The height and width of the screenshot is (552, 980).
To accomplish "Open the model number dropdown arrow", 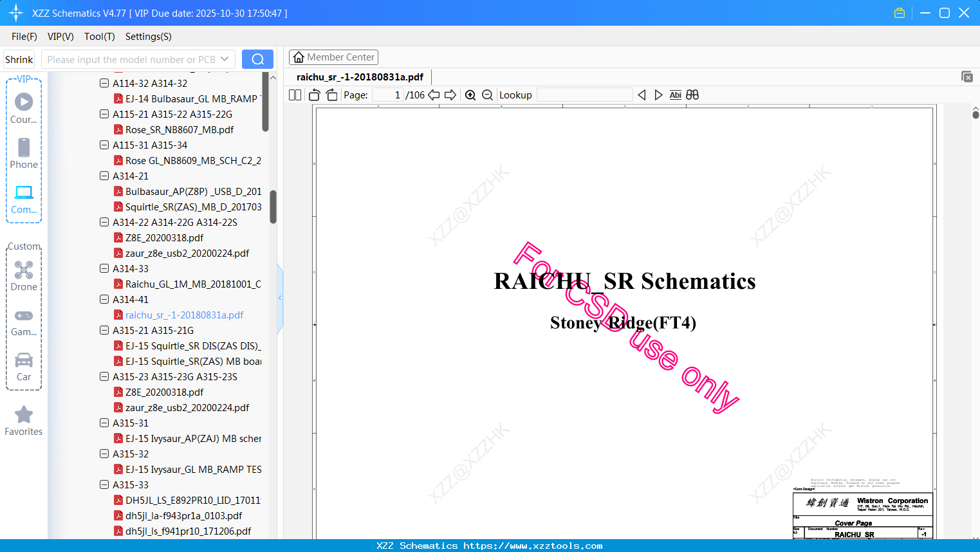I will click(225, 59).
